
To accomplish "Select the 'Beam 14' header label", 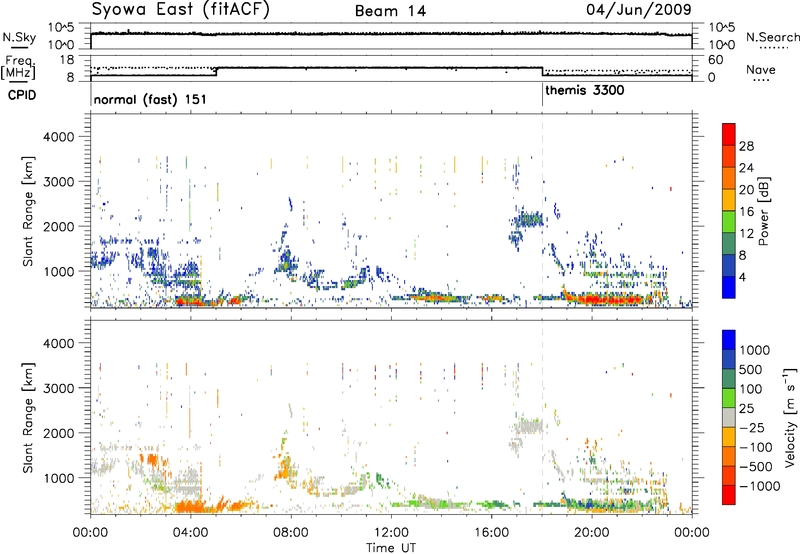I will click(390, 11).
